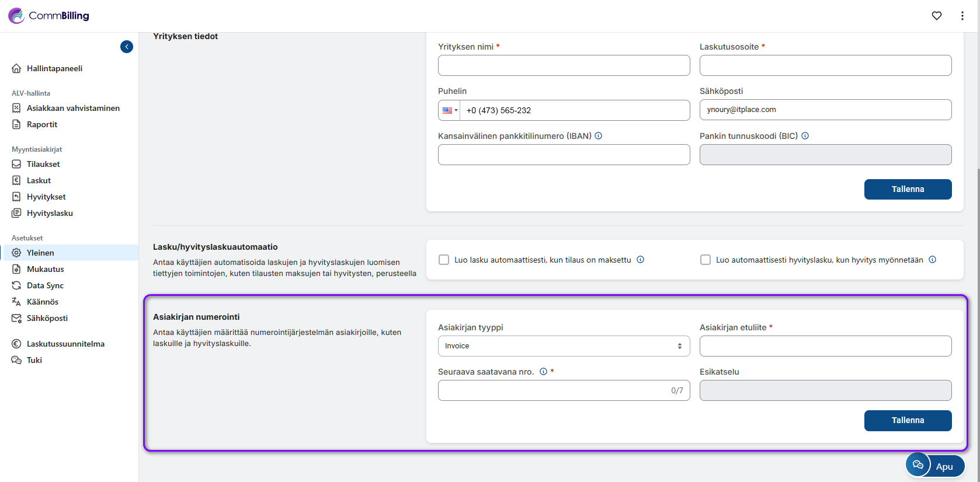Go to Laskut in the sidebar
Image resolution: width=980 pixels, height=482 pixels.
click(39, 180)
